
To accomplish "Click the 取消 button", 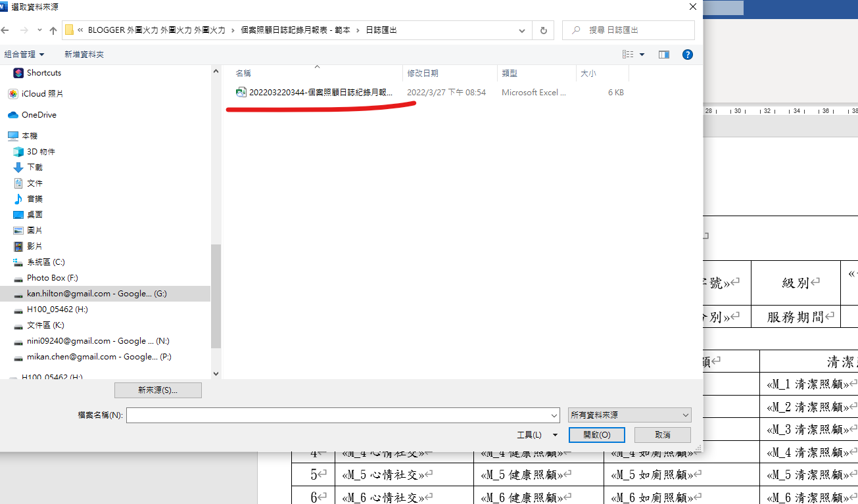I will [x=663, y=435].
